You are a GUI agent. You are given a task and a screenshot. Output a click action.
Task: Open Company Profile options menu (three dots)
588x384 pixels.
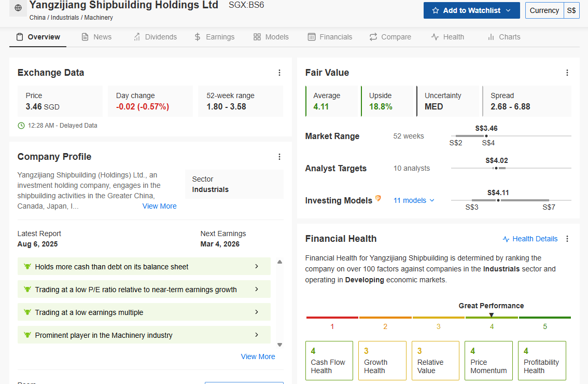(279, 157)
